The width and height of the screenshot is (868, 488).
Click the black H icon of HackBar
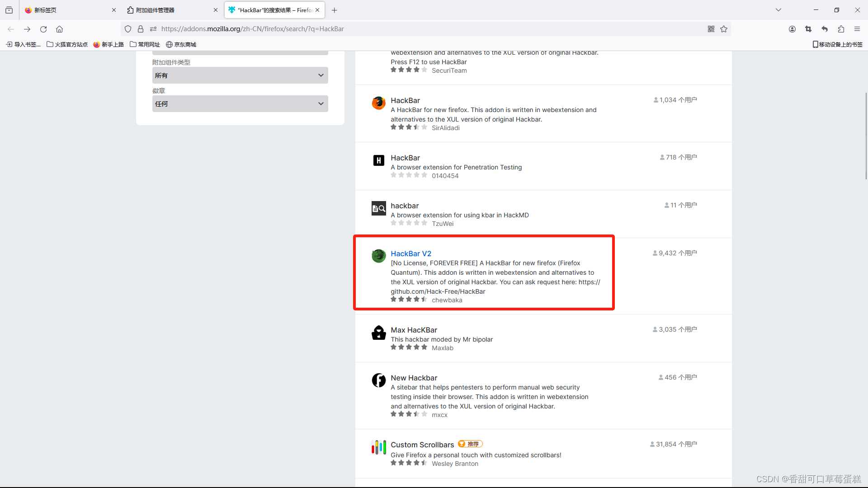379,160
